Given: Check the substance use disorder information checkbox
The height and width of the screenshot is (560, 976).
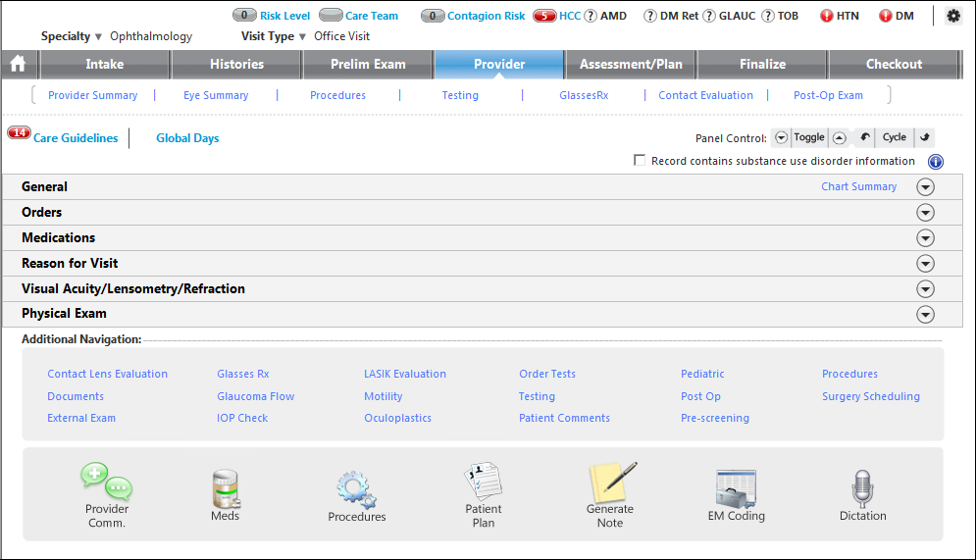Looking at the screenshot, I should (x=640, y=161).
